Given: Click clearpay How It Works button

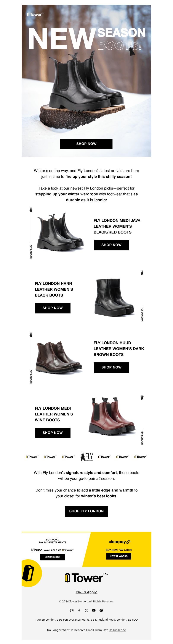Looking at the screenshot, I should (x=119, y=556).
